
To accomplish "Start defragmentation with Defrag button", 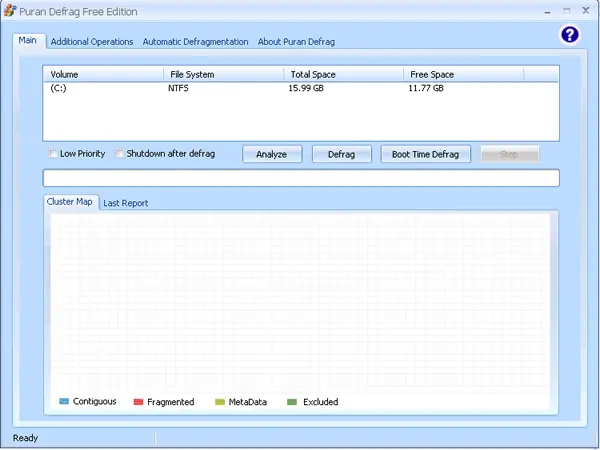I will pos(342,154).
